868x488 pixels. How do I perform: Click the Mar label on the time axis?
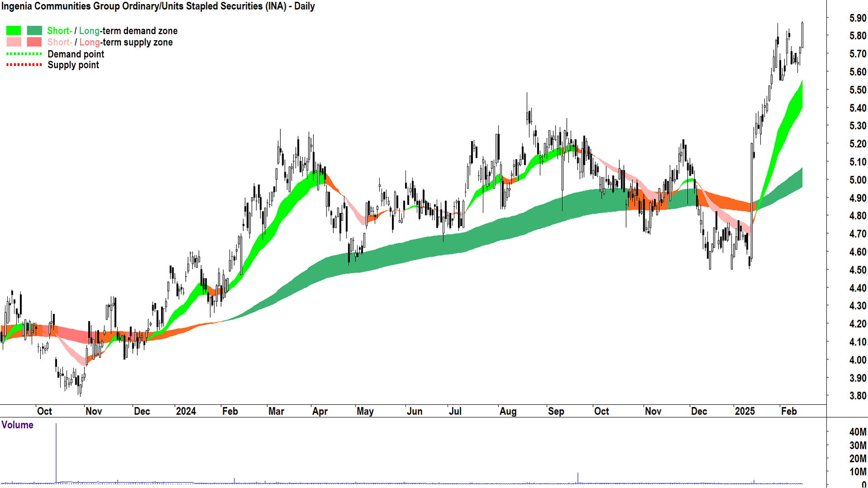click(276, 412)
